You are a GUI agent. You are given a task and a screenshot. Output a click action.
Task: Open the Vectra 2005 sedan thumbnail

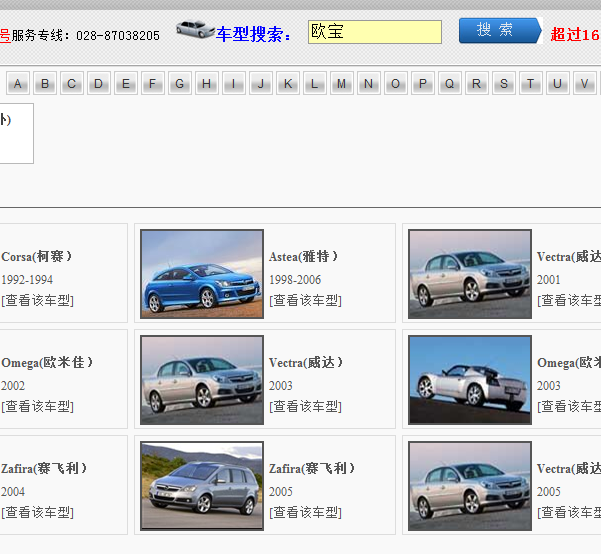470,486
